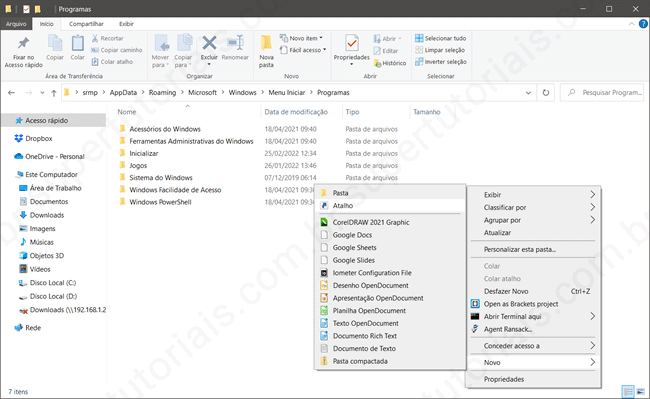Choose Atalho in the Novo submenu
Viewport: 650px width, 399px height.
[390, 206]
